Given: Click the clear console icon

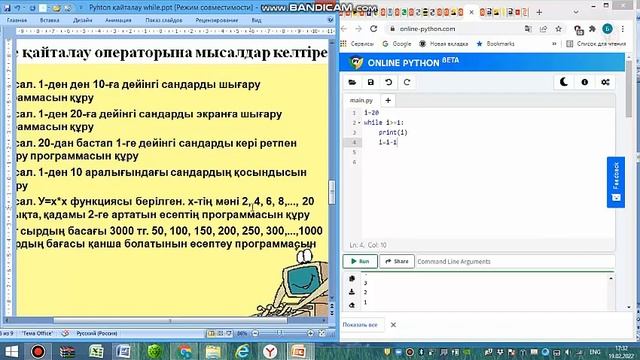Looking at the screenshot, I should [352, 305].
